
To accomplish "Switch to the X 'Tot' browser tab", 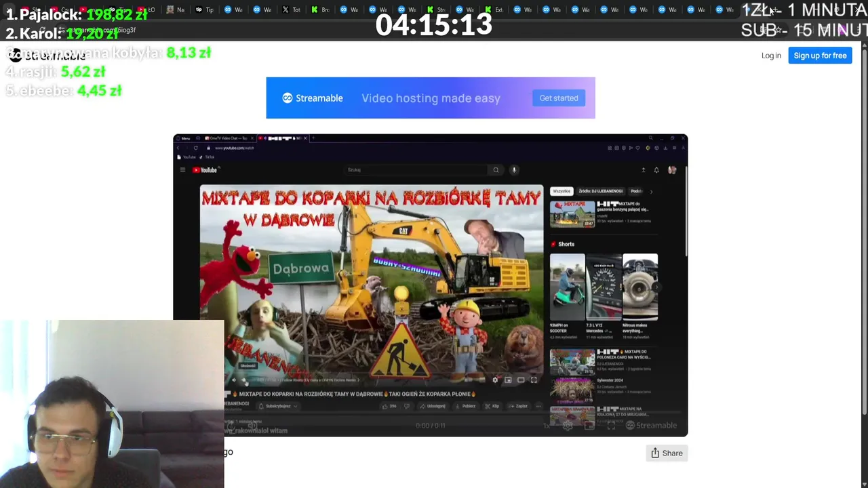I will 292,9.
